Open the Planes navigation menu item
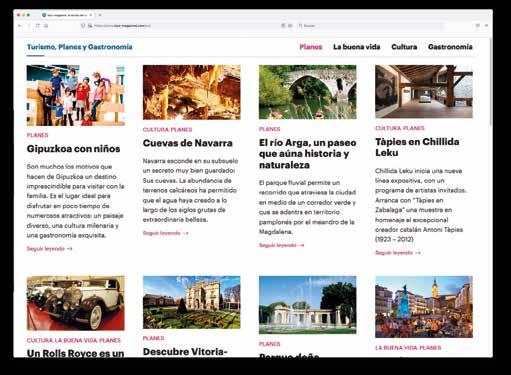This screenshot has width=511, height=375. pos(311,47)
